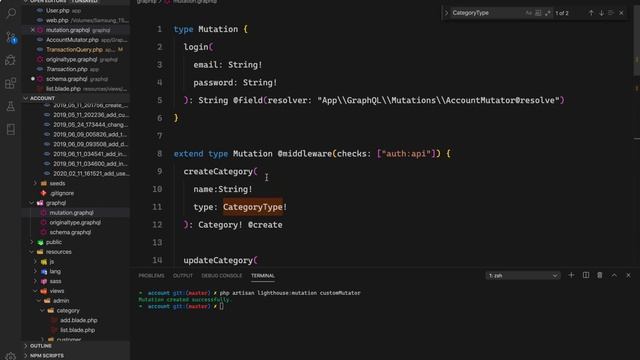Open the bookmark-style view in activity bar

(11, 129)
